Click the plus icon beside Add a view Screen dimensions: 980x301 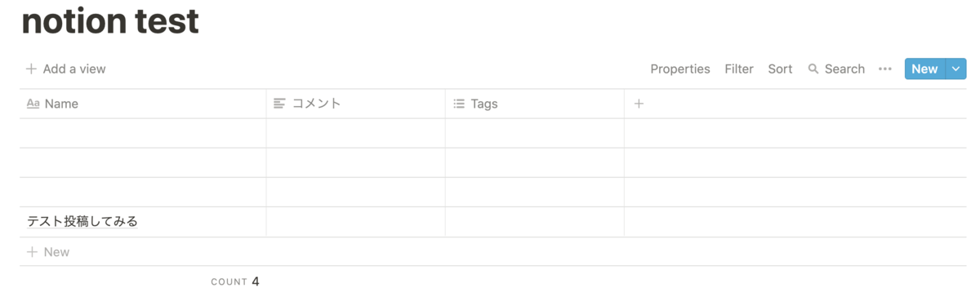tap(31, 69)
